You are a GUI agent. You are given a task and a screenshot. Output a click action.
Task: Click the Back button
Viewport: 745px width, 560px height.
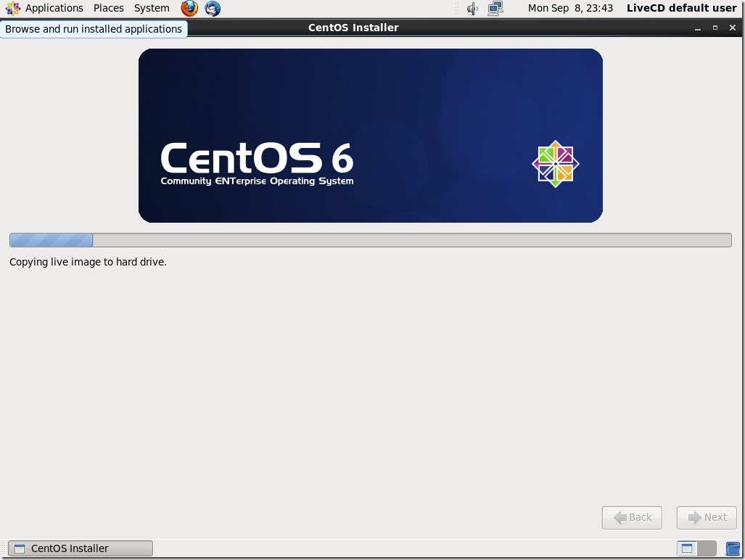point(632,517)
